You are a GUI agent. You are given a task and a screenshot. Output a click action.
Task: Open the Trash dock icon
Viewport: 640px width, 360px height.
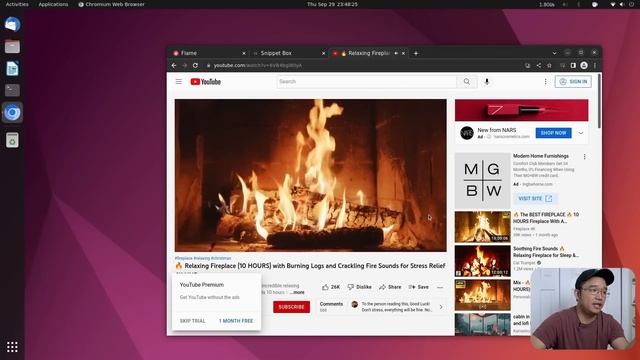[x=12, y=140]
